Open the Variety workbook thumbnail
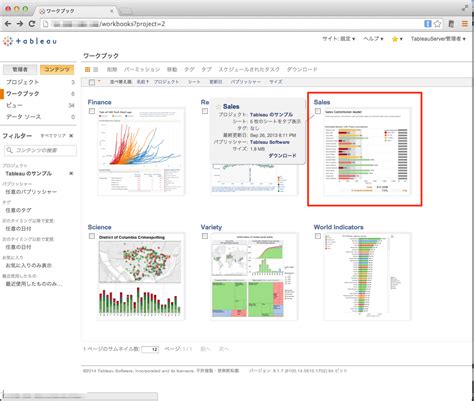 (254, 277)
